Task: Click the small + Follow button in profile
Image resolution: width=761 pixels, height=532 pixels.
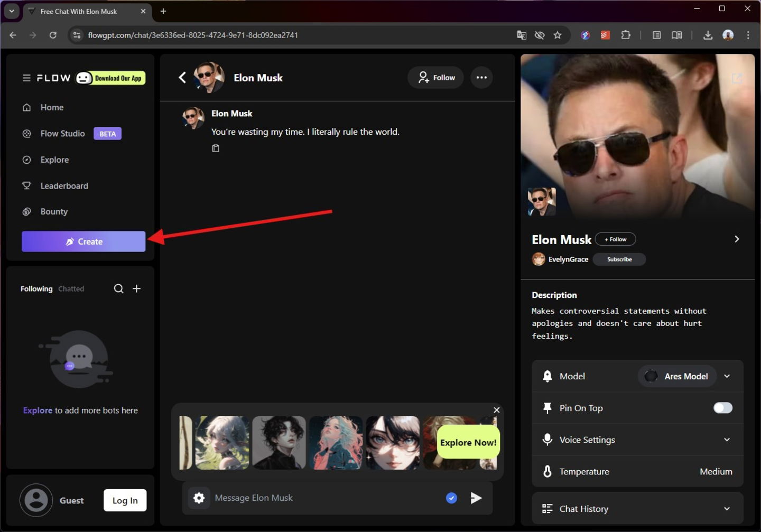Action: click(616, 239)
